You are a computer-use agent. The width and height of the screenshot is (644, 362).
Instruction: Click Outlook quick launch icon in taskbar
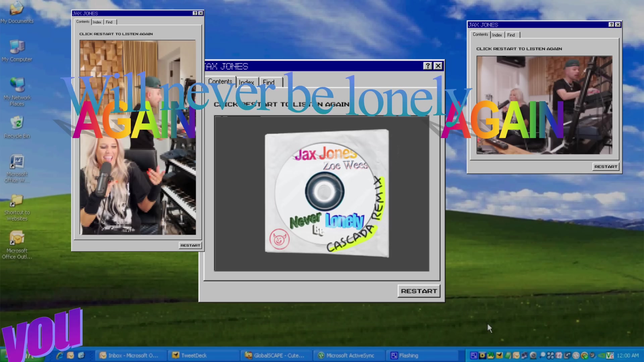pos(70,355)
